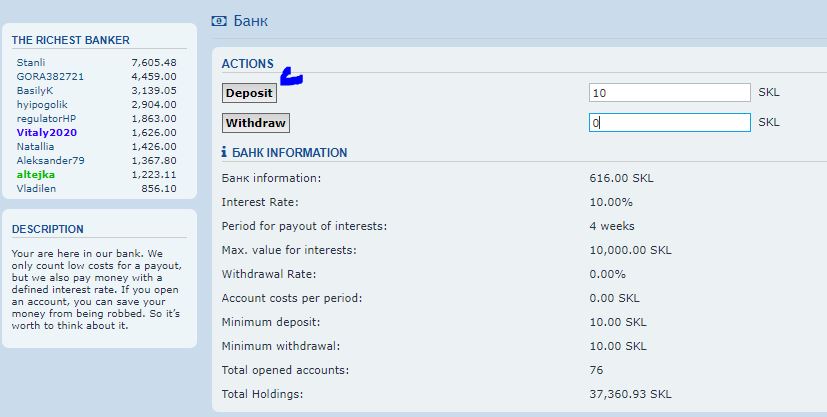Open Stanli's profile from richest bankers

pos(31,62)
